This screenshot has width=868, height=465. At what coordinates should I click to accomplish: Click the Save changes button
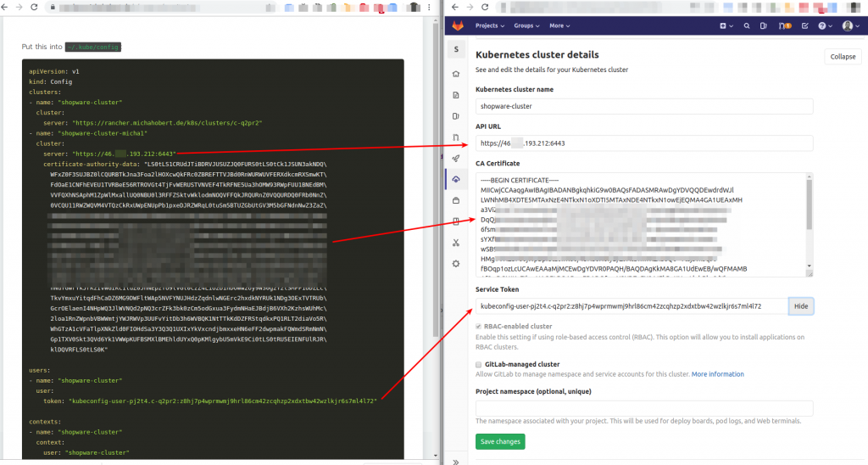pos(500,442)
